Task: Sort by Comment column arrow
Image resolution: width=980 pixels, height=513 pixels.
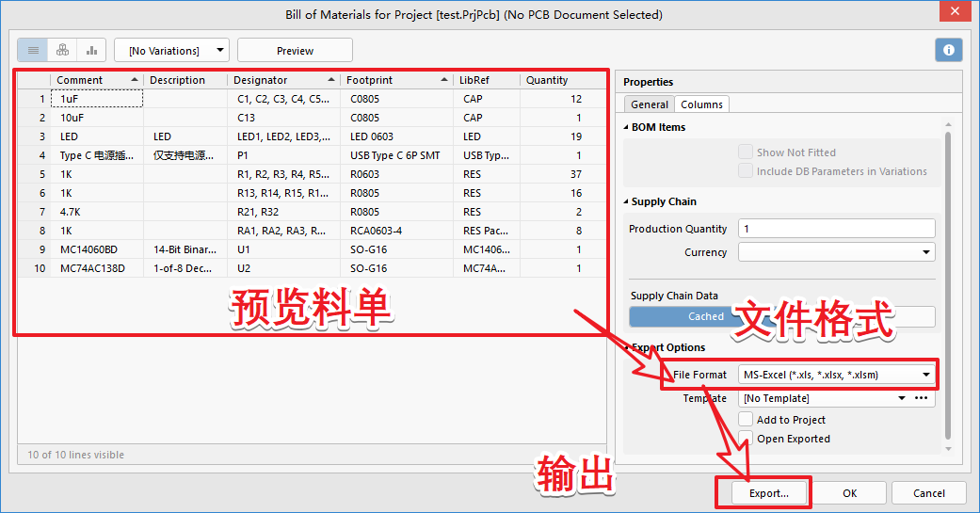Action: pyautogui.click(x=135, y=80)
